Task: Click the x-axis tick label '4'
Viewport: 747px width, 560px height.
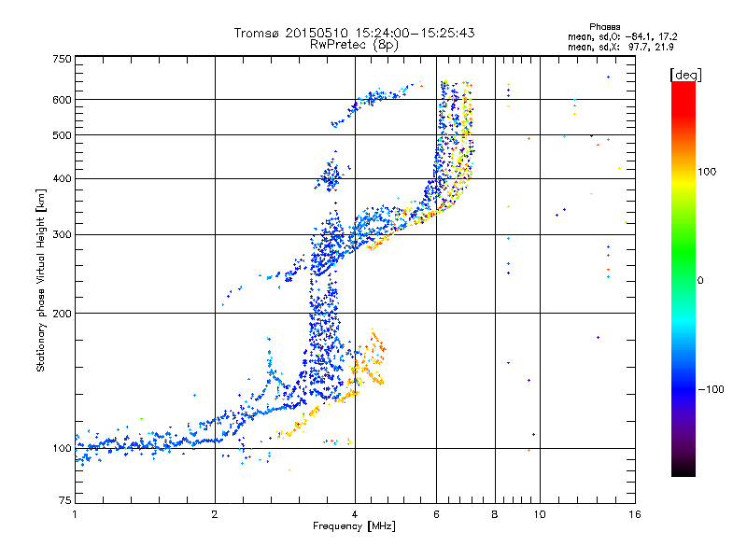Action: pyautogui.click(x=355, y=514)
